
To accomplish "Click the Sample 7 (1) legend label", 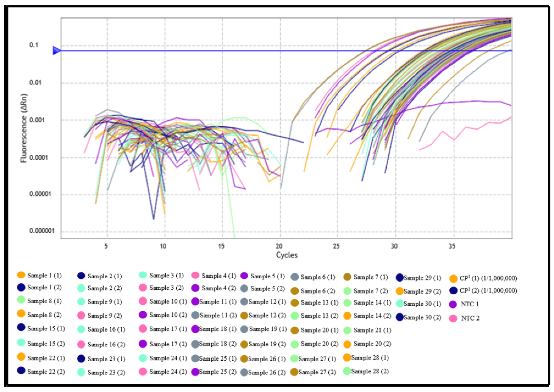I will click(371, 277).
